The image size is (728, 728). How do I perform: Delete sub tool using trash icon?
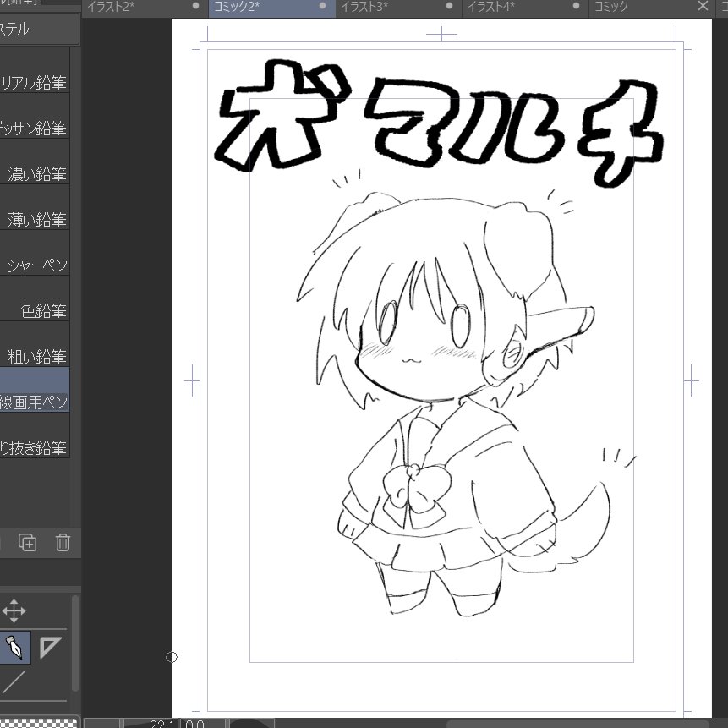tap(63, 543)
